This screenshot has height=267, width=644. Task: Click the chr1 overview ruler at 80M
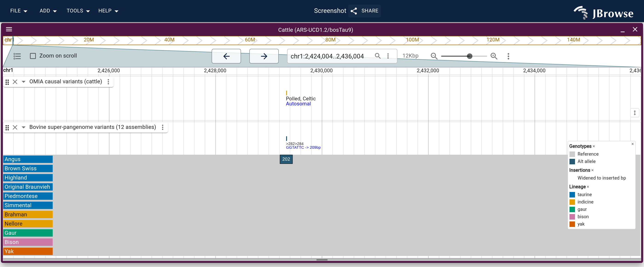pos(330,40)
